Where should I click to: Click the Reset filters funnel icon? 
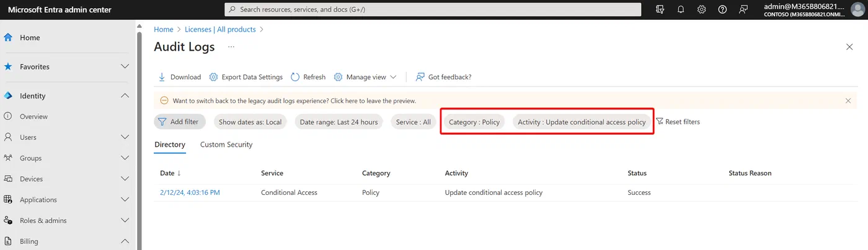[x=660, y=122]
